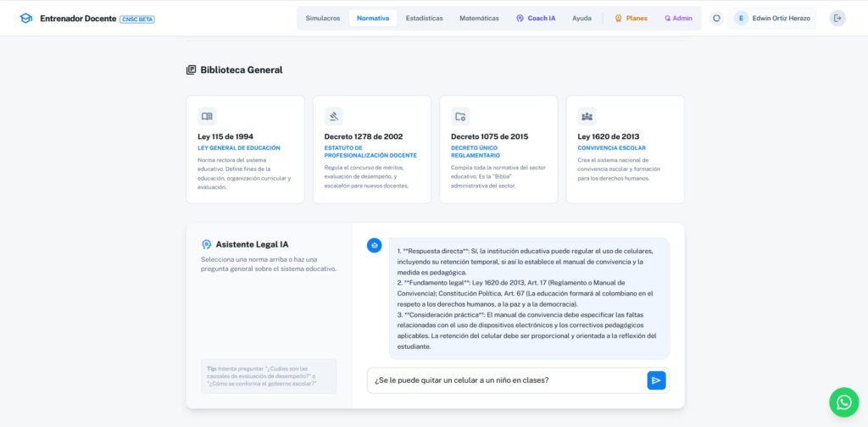
Task: Click the user avatar with letter E
Action: (x=741, y=18)
